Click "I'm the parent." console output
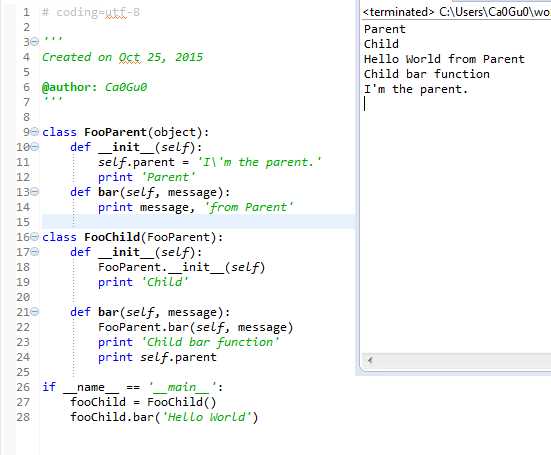Viewport: 551px width, 455px height. coord(416,89)
